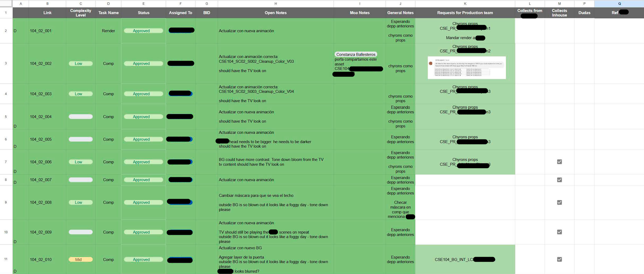
Task: Open the embedded chat screenshot thumbnail
Action: (467, 68)
